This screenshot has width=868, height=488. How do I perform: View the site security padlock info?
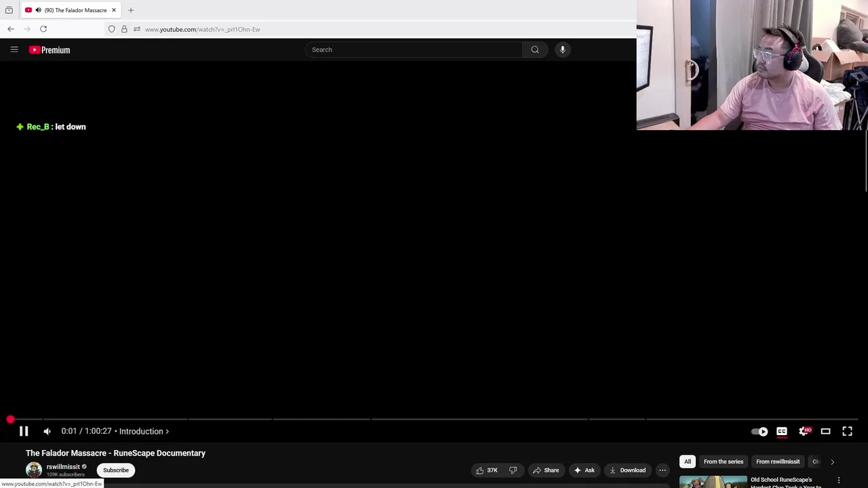coord(124,29)
